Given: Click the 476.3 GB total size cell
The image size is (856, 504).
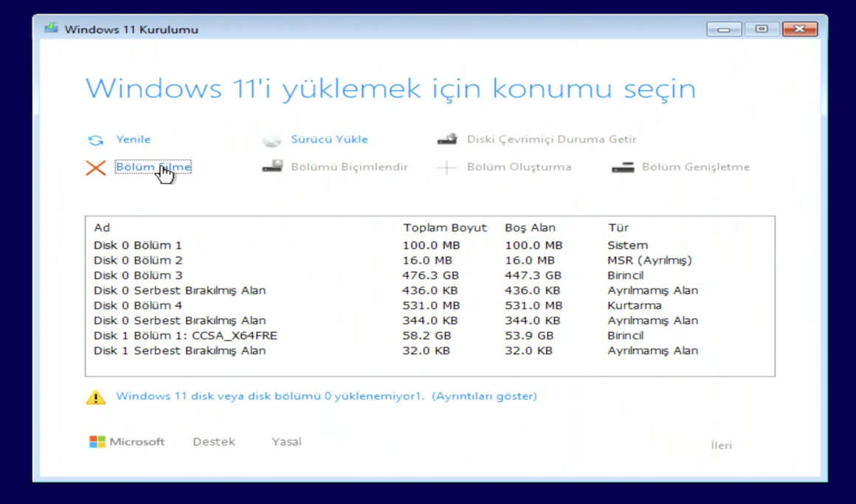Looking at the screenshot, I should pos(430,275).
